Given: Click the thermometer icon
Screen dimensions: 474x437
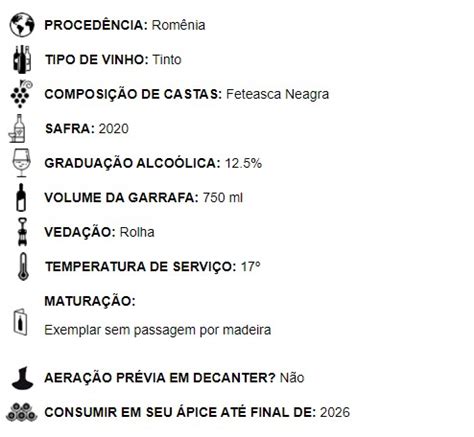Looking at the screenshot, I should pos(23,266).
